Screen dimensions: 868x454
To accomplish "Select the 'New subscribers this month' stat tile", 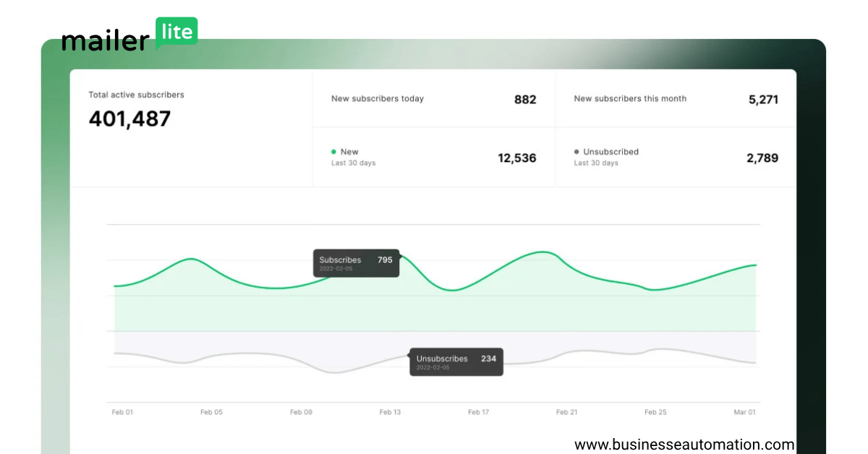I will [676, 99].
